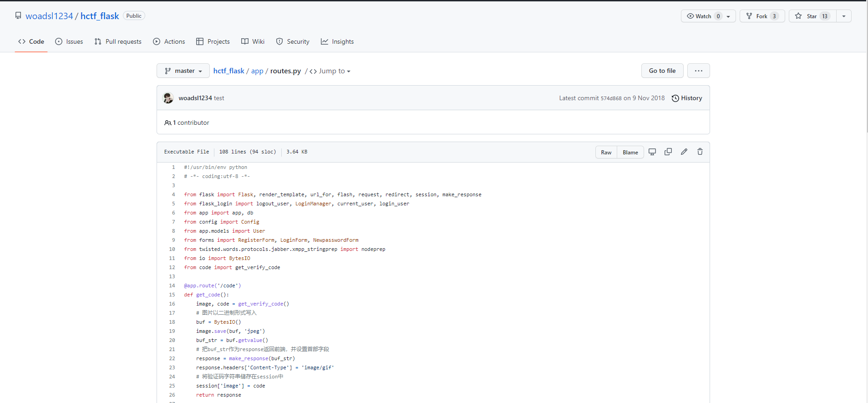Click the Issues circle icon
Screen dimensions: 868x403
coord(59,41)
